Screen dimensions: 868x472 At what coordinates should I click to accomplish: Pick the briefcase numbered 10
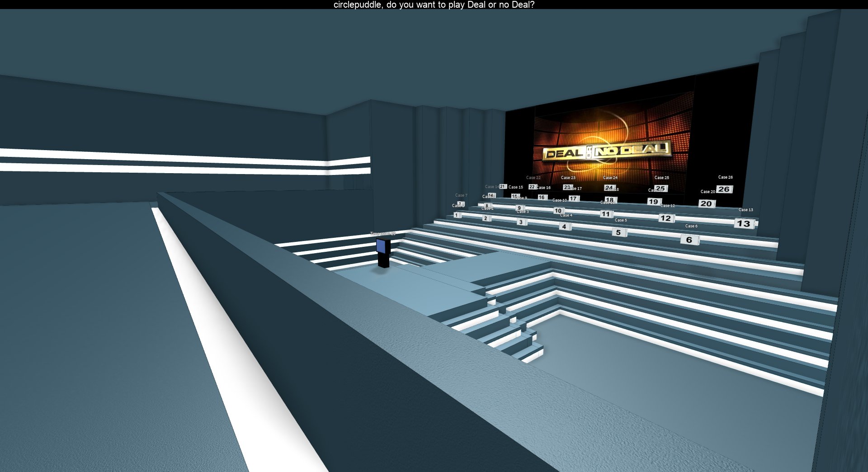click(558, 211)
